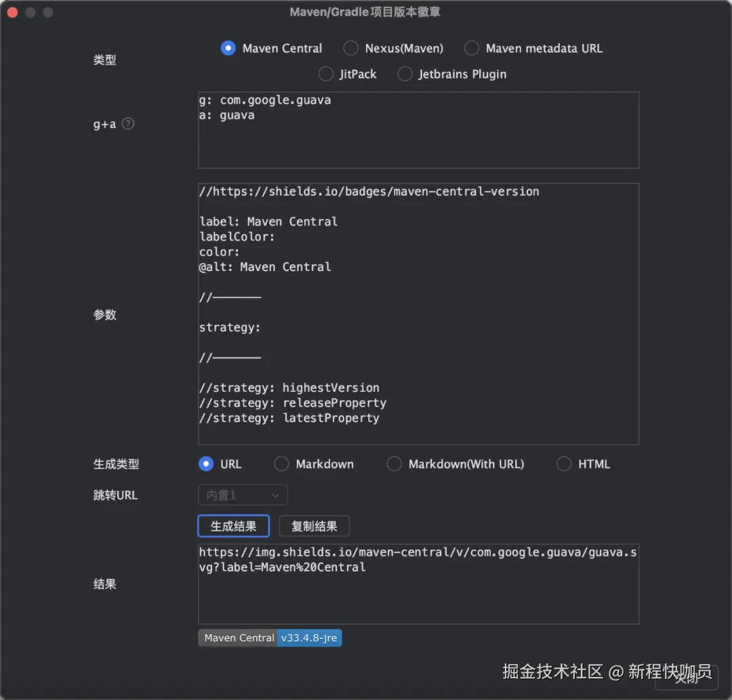Click the '//strategy: releaseProperty' line
Screen dimensions: 732x700
pyautogui.click(x=293, y=403)
